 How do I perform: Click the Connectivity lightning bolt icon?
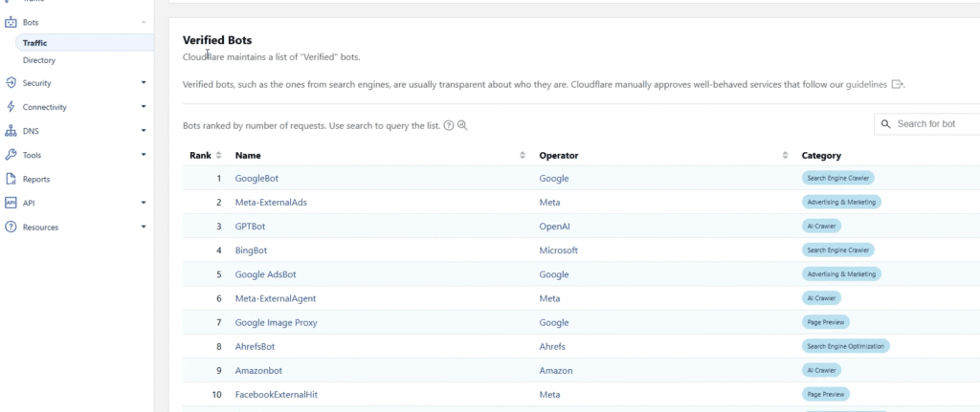(x=11, y=107)
